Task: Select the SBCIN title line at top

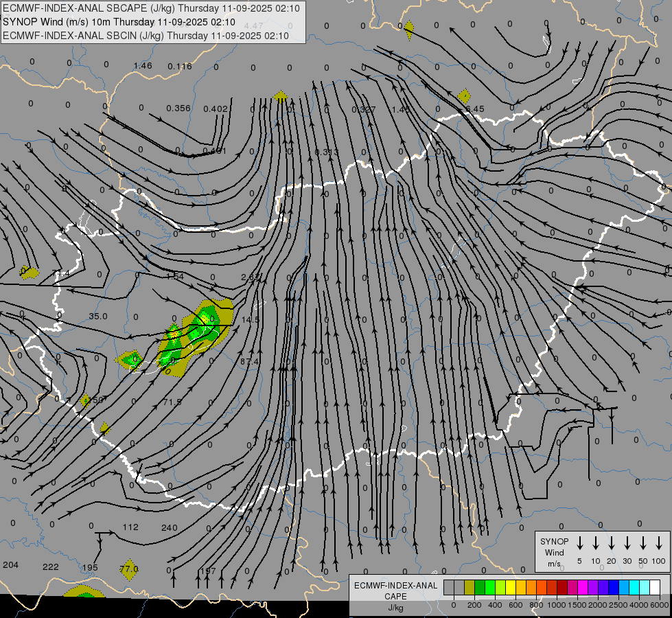Action: point(146,36)
